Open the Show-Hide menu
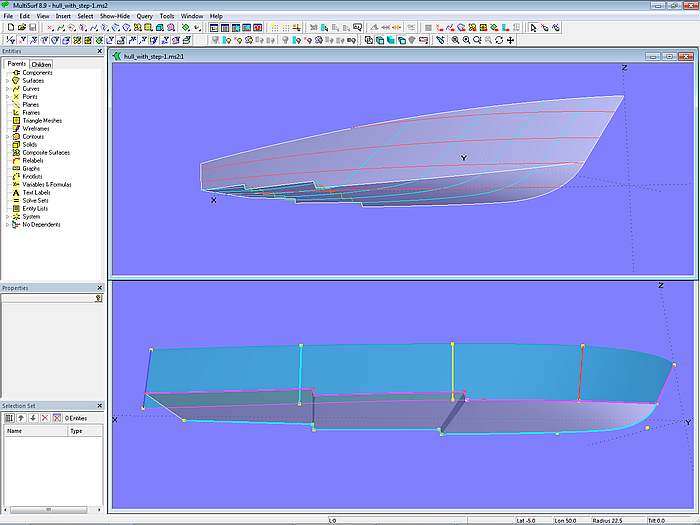Screen dimensions: 700x525 click(x=113, y=16)
